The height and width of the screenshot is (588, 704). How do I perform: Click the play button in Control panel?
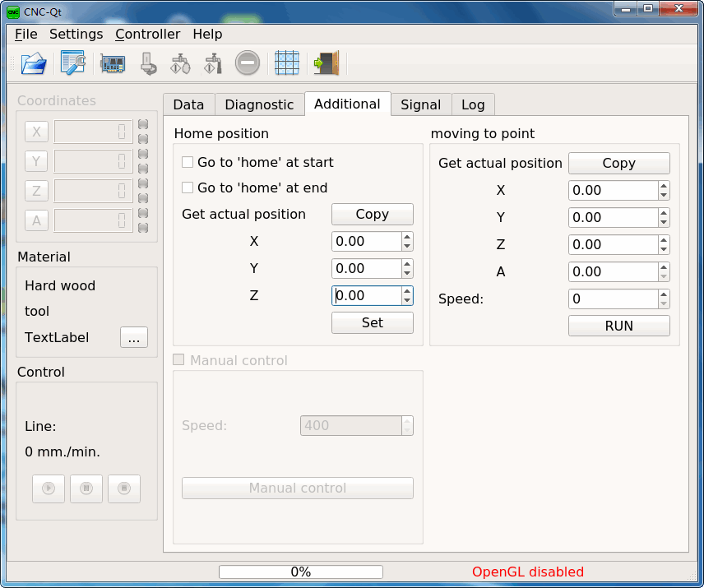49,488
